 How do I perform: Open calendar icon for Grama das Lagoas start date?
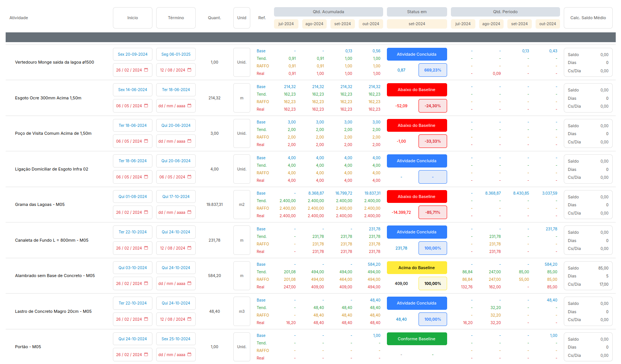coord(146,212)
